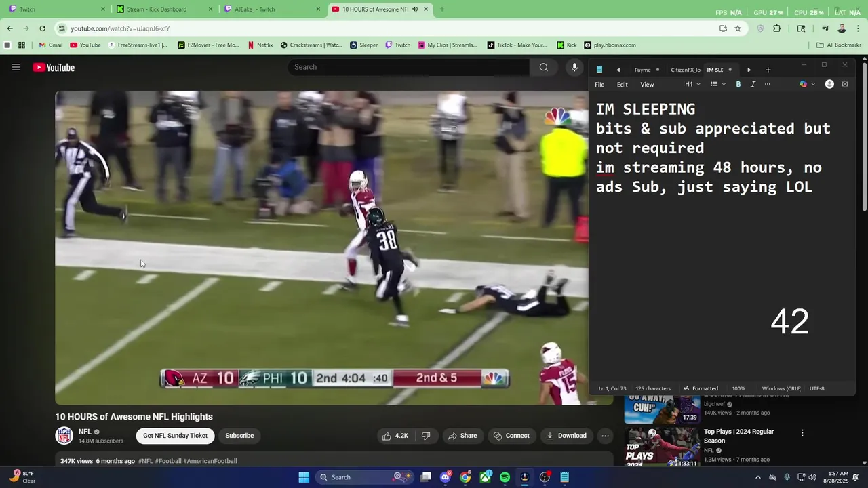Open play.hbomax.com bookmark
The image size is (868, 488).
610,45
